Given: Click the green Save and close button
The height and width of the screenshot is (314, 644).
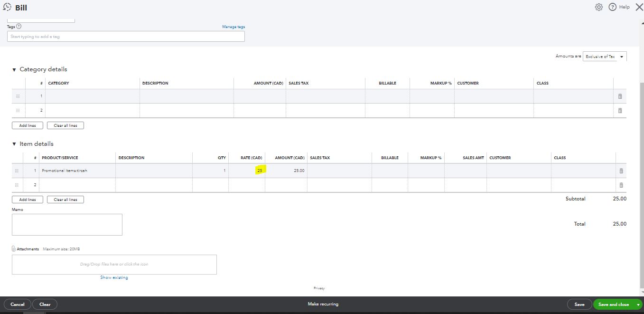Looking at the screenshot, I should coord(614,304).
